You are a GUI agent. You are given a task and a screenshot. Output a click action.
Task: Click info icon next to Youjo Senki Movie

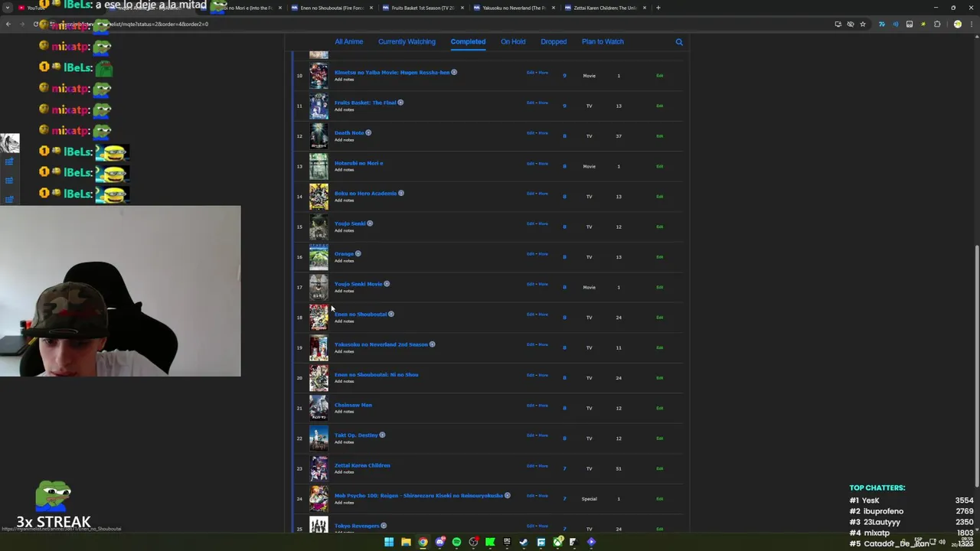pyautogui.click(x=387, y=284)
